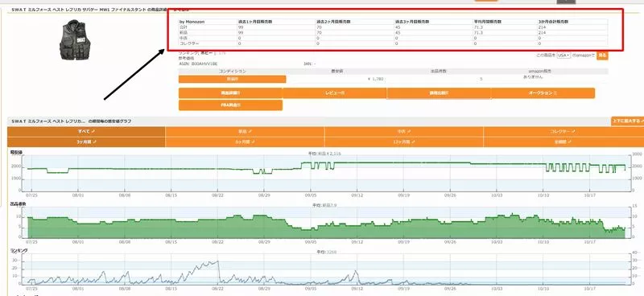Select the 新品 graph filter tab

click(x=245, y=131)
